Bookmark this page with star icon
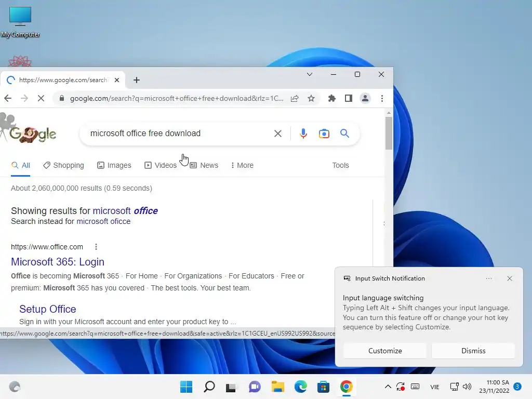Viewport: 532px width, 399px height. 311,98
